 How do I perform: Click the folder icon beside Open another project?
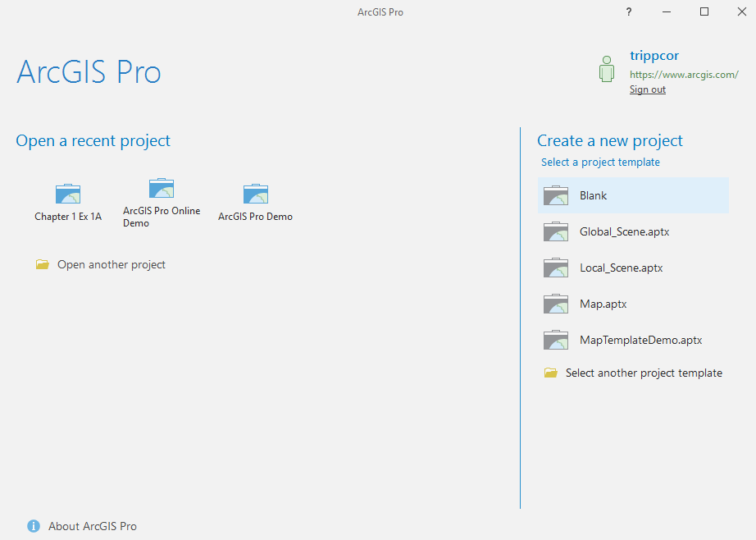click(43, 264)
